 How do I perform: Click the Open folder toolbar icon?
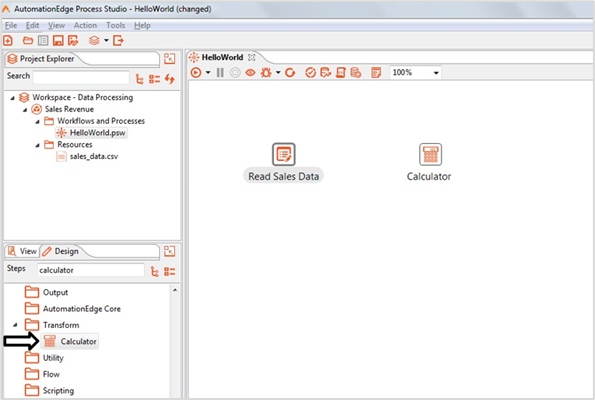(x=28, y=40)
